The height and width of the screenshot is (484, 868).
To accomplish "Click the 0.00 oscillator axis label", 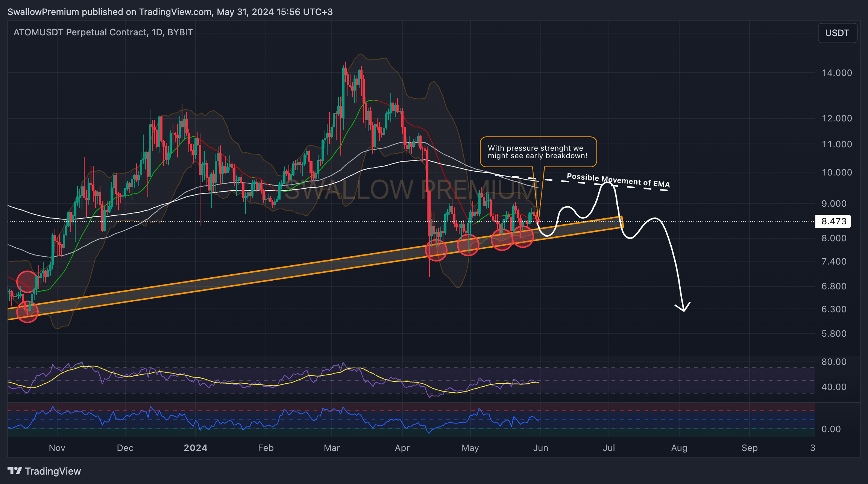I will [x=831, y=429].
